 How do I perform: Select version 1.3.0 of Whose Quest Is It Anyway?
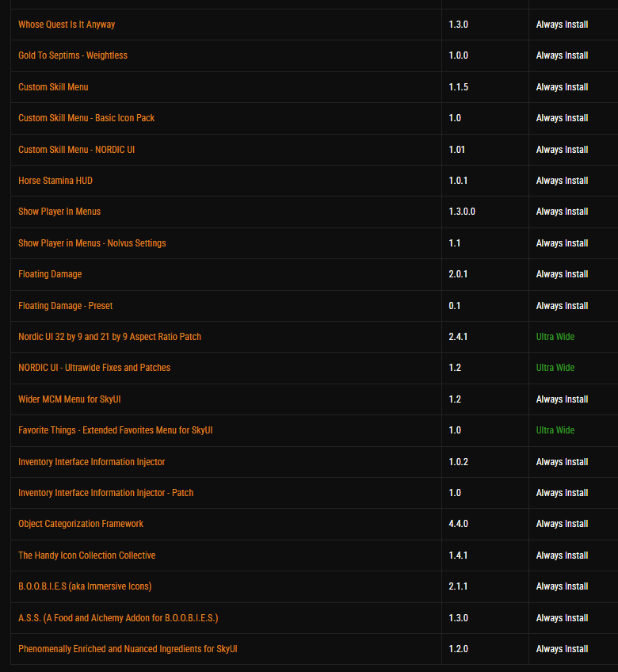(458, 25)
